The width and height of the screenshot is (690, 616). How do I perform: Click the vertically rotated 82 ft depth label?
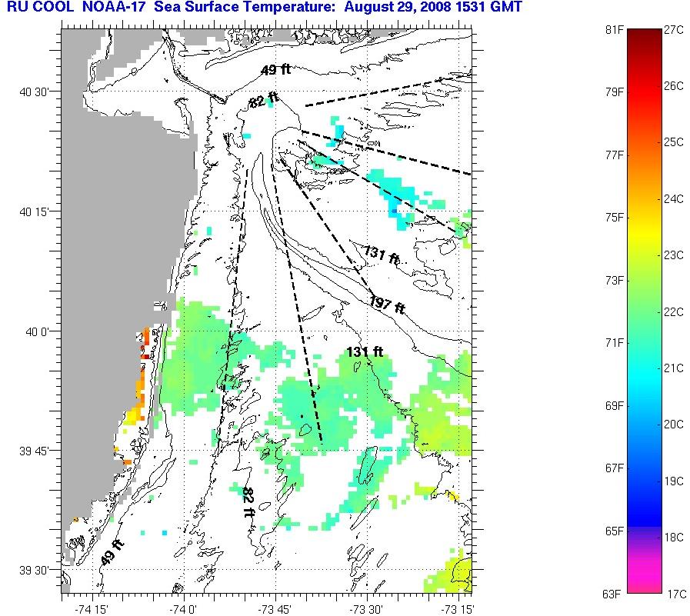click(248, 502)
